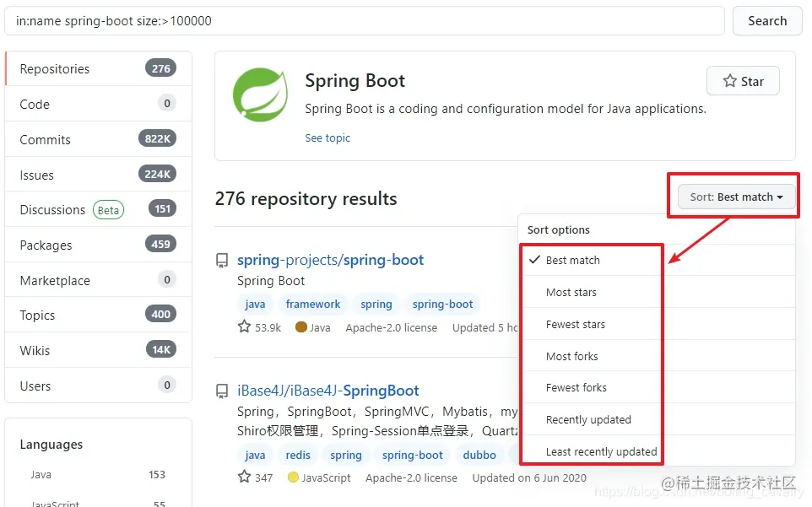Click the spring tag on spring-projects/spring-boot
Screen dimensions: 812x507
coord(376,305)
